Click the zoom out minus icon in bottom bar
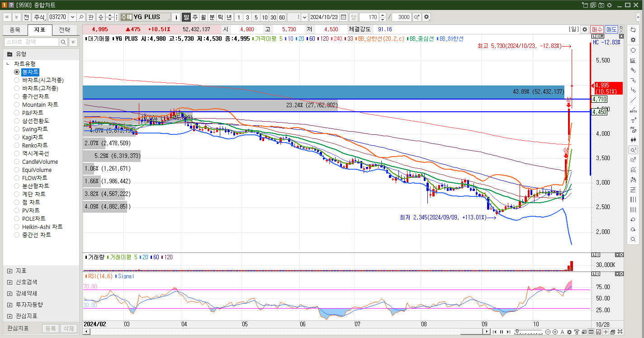 coord(548,332)
